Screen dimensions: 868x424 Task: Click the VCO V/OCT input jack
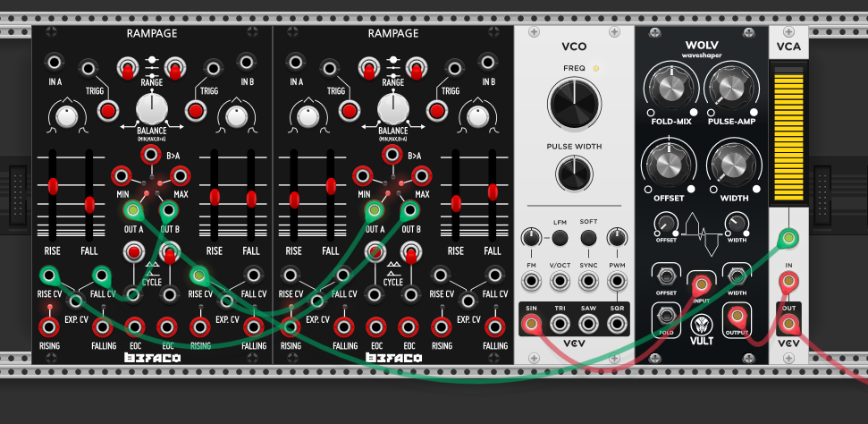(560, 282)
